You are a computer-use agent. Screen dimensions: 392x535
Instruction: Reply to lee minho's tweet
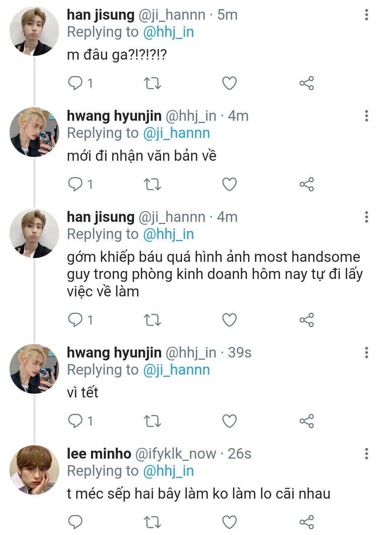(76, 522)
